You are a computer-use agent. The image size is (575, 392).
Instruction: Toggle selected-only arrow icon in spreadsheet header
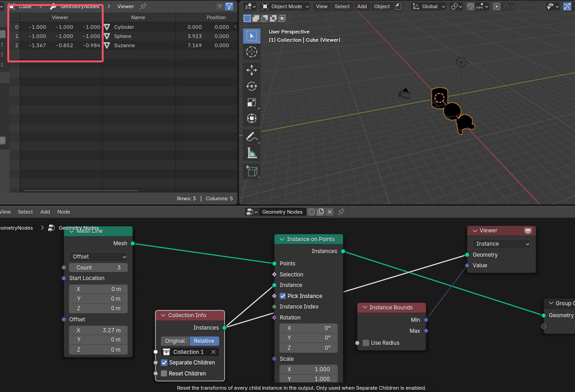point(220,6)
